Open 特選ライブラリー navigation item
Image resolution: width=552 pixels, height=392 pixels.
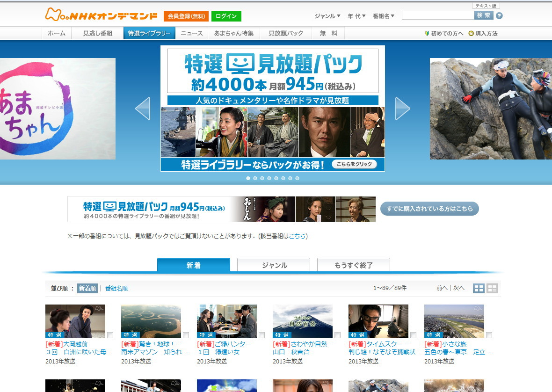[x=149, y=33]
